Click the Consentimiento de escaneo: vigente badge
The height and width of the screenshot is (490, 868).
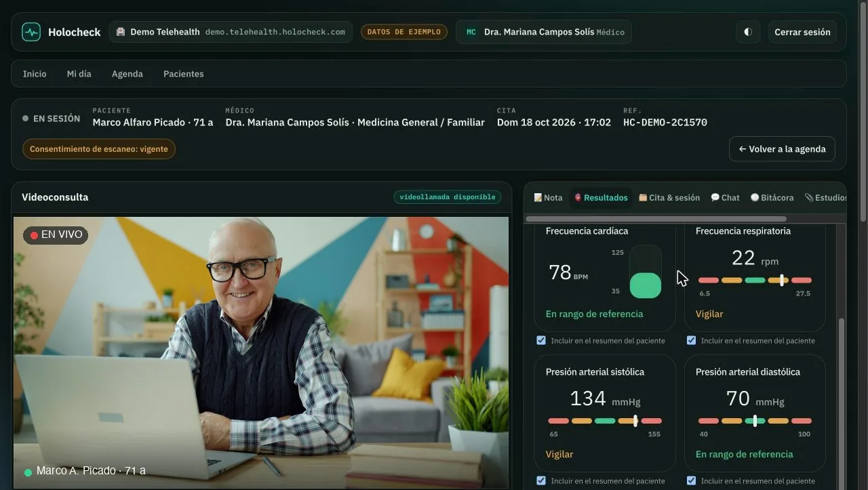tap(99, 149)
